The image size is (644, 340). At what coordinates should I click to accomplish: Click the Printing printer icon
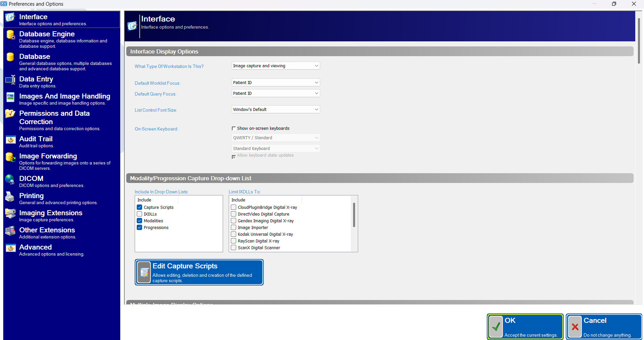(10, 197)
